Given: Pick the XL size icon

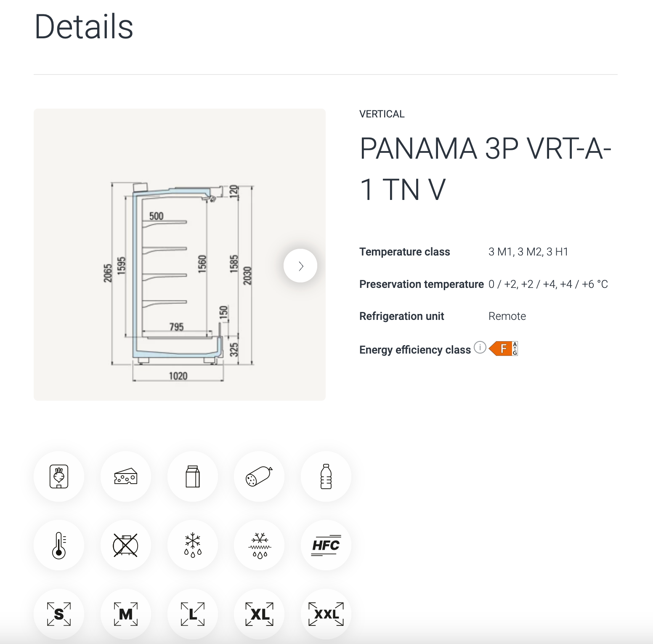Looking at the screenshot, I should point(259,614).
